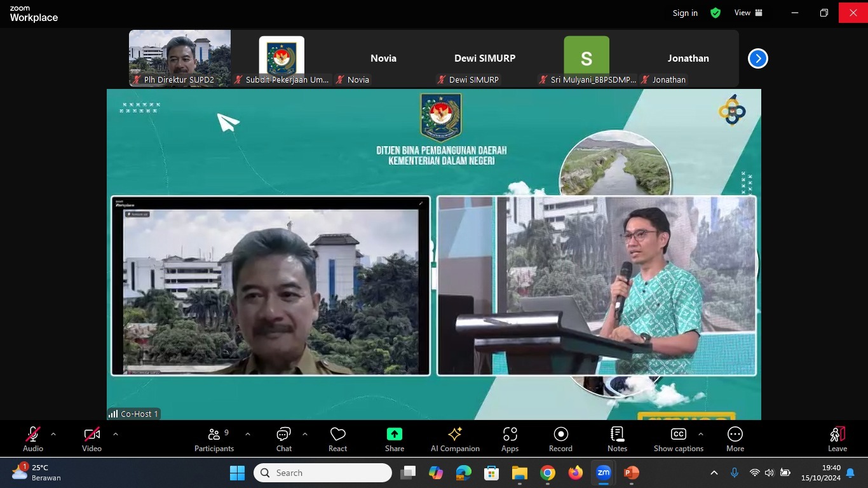Image resolution: width=868 pixels, height=488 pixels.
Task: Expand caption options arrow next to Show captions
Action: 700,434
